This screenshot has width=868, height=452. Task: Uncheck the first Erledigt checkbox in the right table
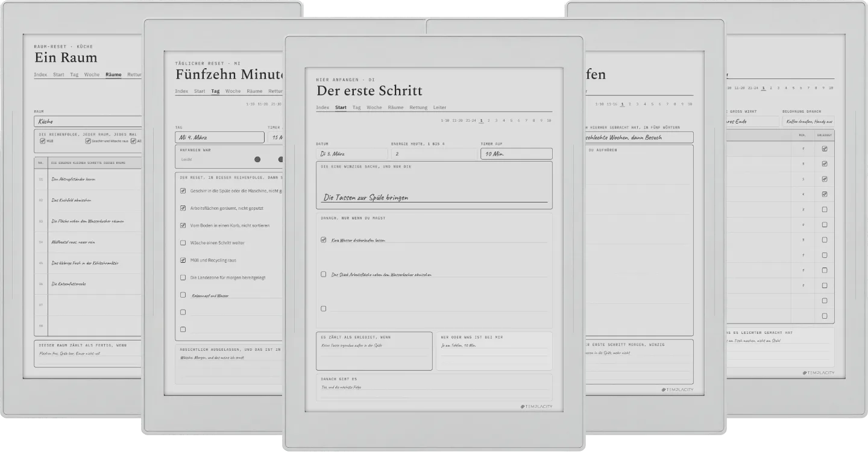pyautogui.click(x=825, y=148)
